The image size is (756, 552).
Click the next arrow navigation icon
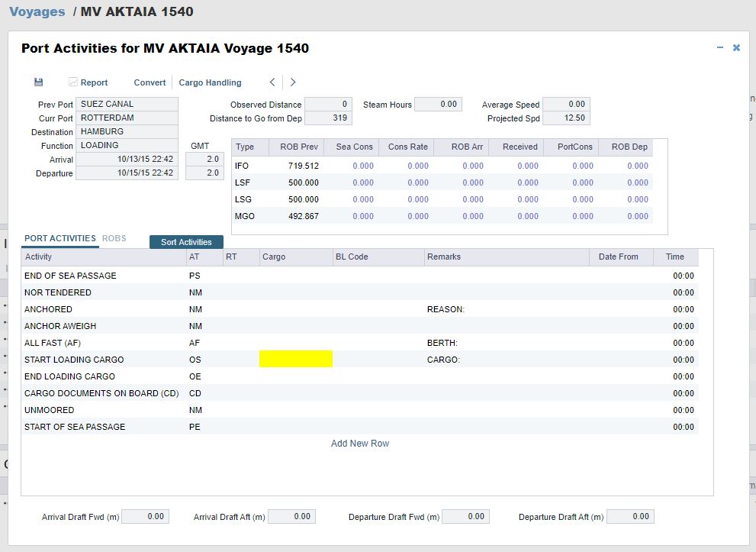pos(292,82)
